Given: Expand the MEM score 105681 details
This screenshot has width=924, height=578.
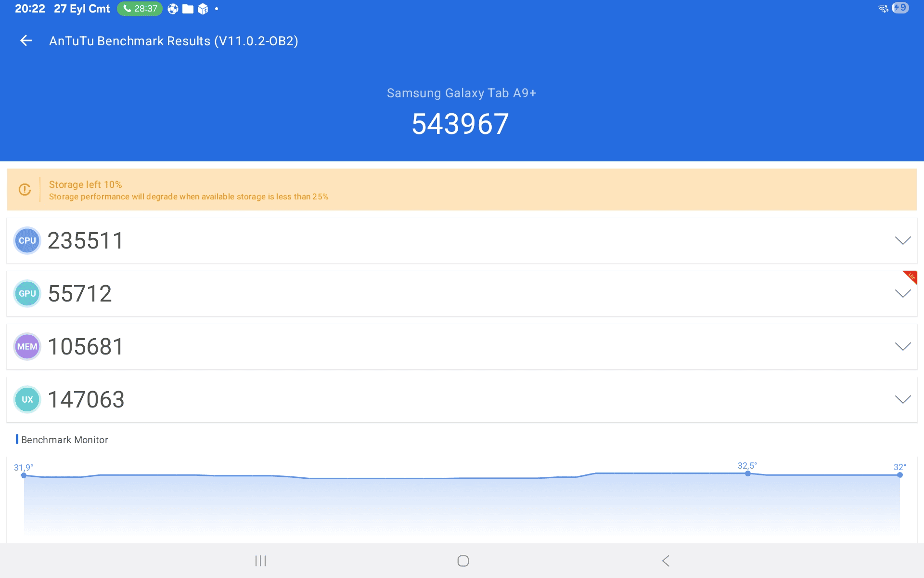Looking at the screenshot, I should click(903, 346).
